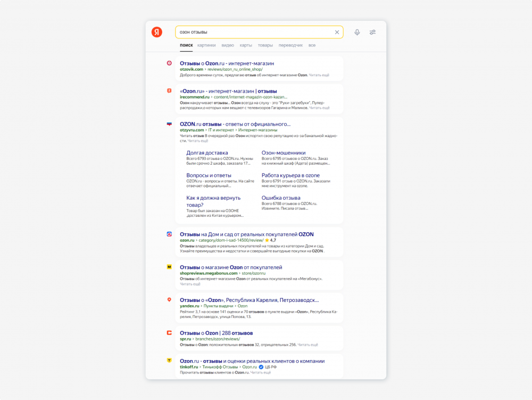Click the Yandex logo icon
This screenshot has height=400, width=532.
point(156,32)
